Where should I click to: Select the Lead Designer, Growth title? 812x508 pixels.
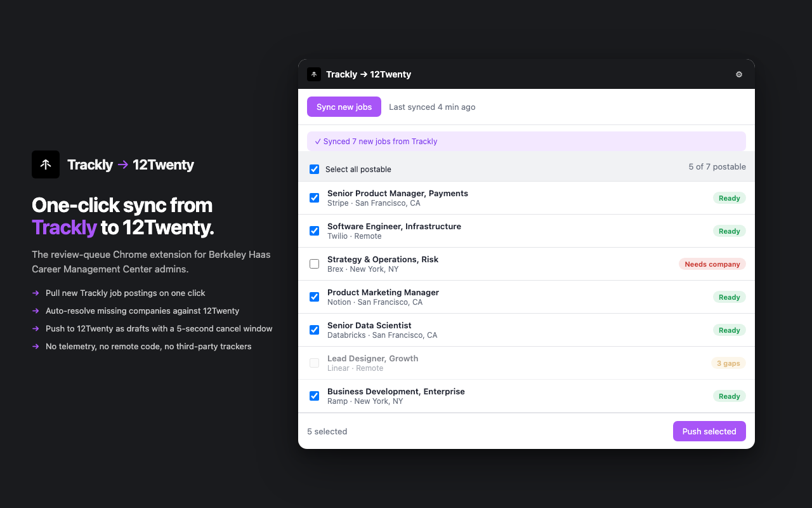click(372, 358)
